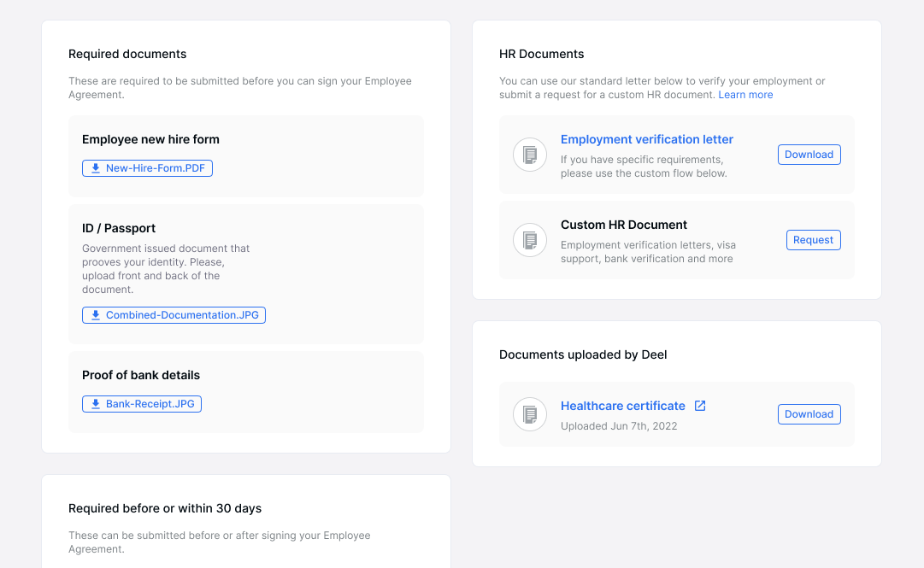Click the download icon beside New-Hire-Form.PDF
The width and height of the screenshot is (924, 568).
(x=95, y=168)
